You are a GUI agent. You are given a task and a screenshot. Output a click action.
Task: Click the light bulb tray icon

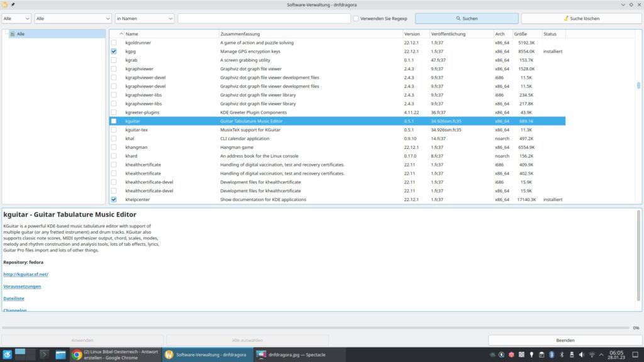531,354
